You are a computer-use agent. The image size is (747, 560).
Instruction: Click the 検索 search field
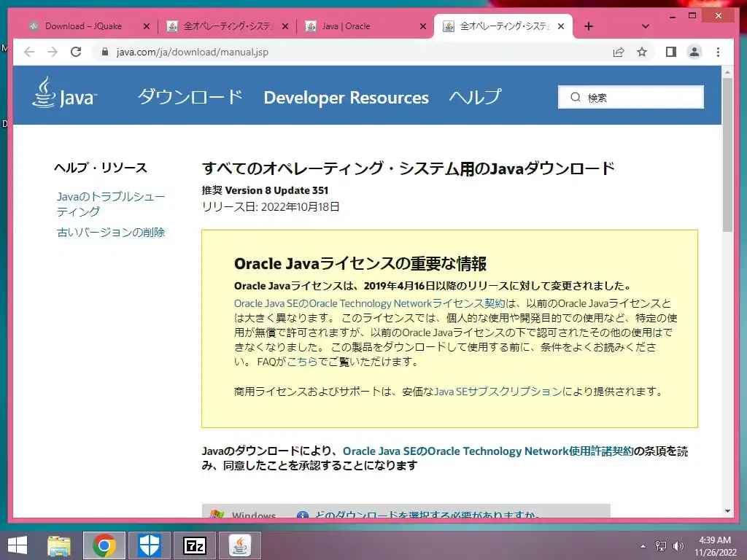click(x=631, y=97)
